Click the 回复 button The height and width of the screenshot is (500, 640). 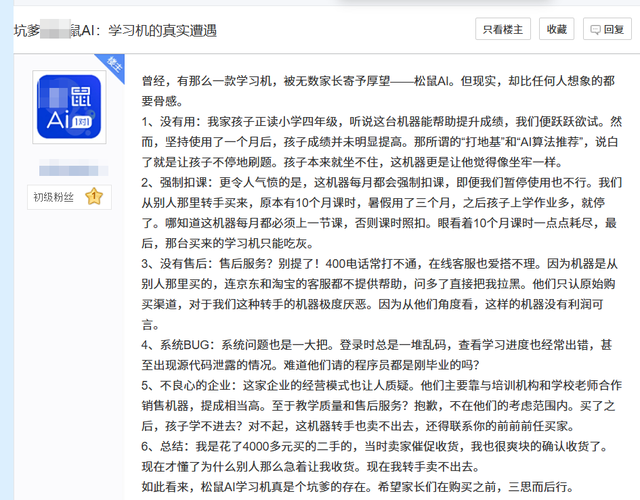[x=607, y=29]
